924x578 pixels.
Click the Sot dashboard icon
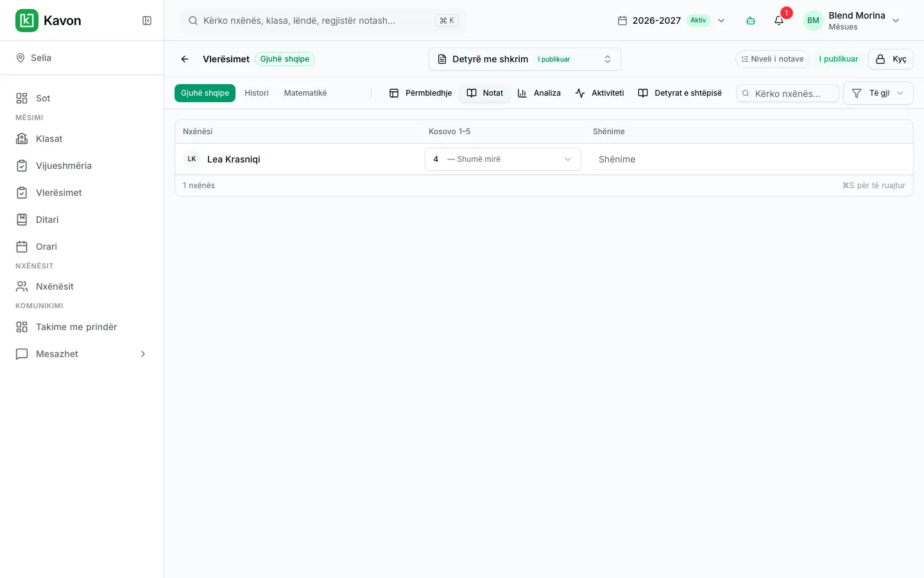click(x=22, y=98)
